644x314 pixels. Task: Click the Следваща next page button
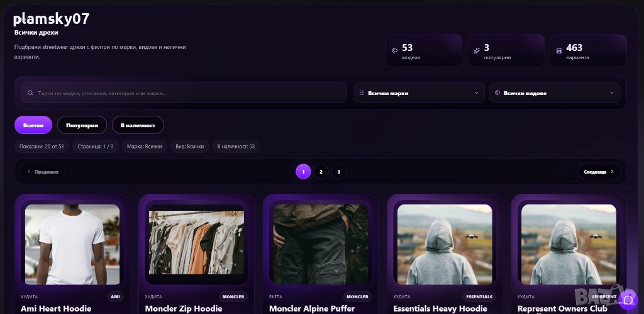coord(599,172)
